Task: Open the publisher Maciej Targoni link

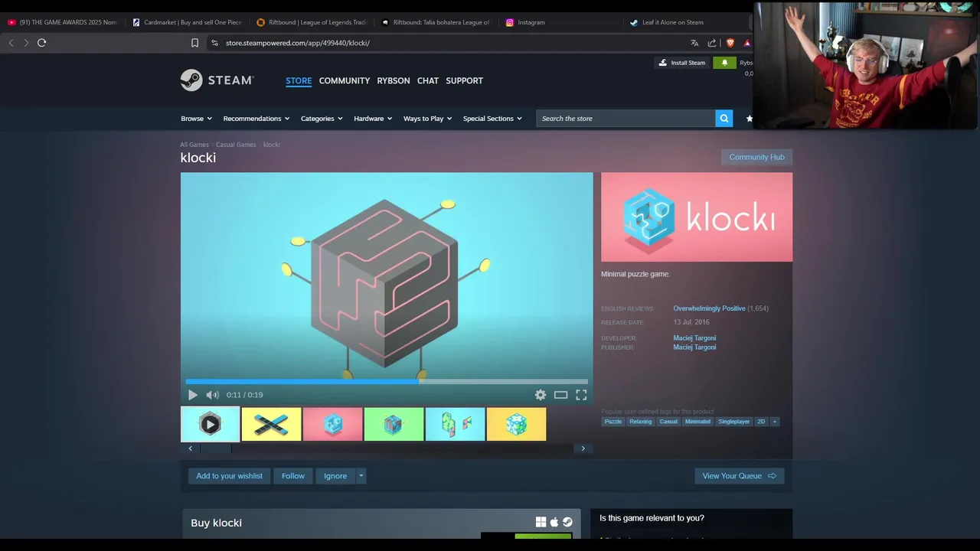Action: (694, 347)
